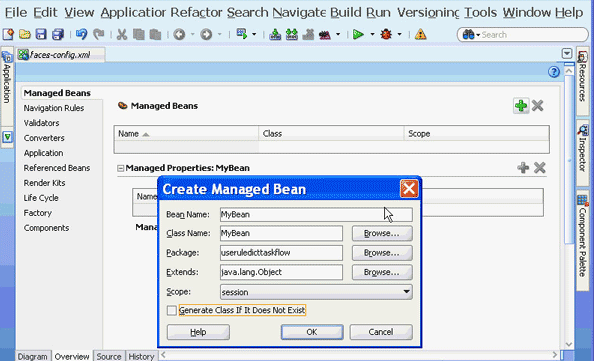Click the Rebuild project toolbar icon
Image resolution: width=594 pixels, height=361 pixels.
tap(292, 34)
